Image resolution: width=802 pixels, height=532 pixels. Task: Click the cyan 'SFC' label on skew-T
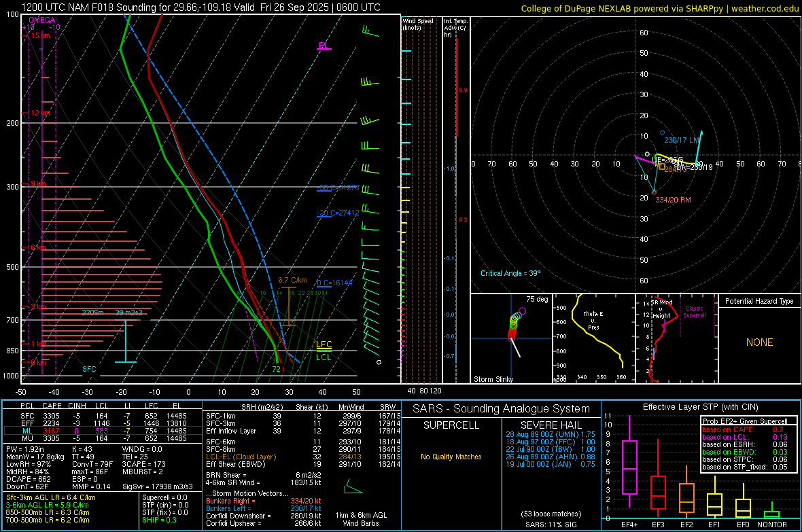click(89, 369)
